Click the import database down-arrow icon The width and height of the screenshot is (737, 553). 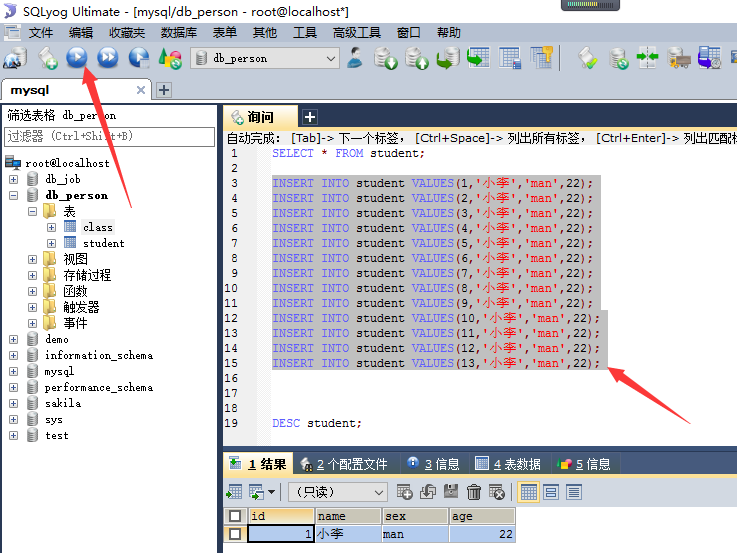(x=385, y=58)
